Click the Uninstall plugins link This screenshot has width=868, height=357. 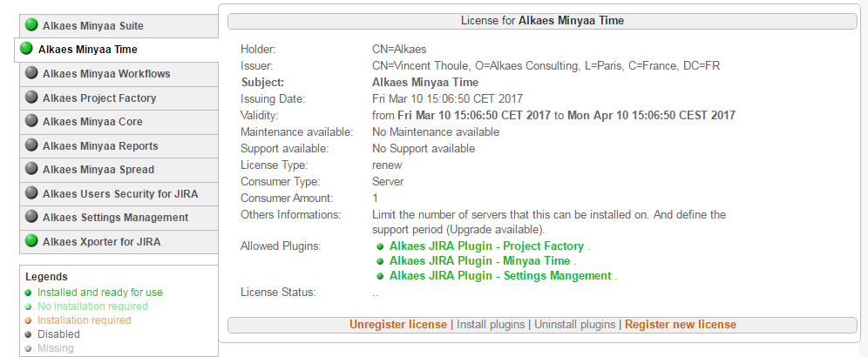tap(575, 325)
